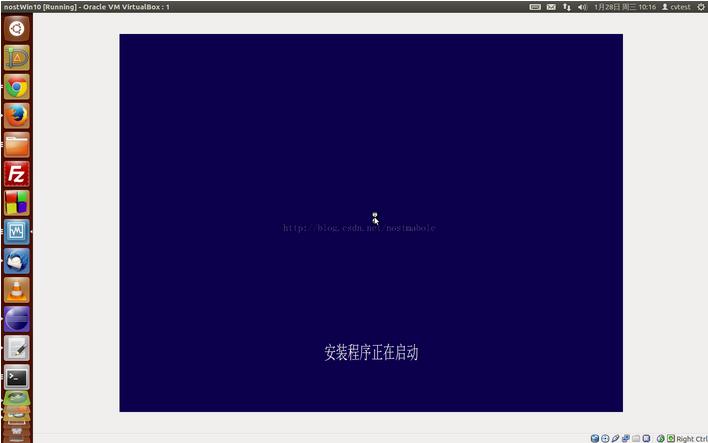Open Thunderbird mail from the dock
Screen dimensions: 708x443
[x=17, y=261]
